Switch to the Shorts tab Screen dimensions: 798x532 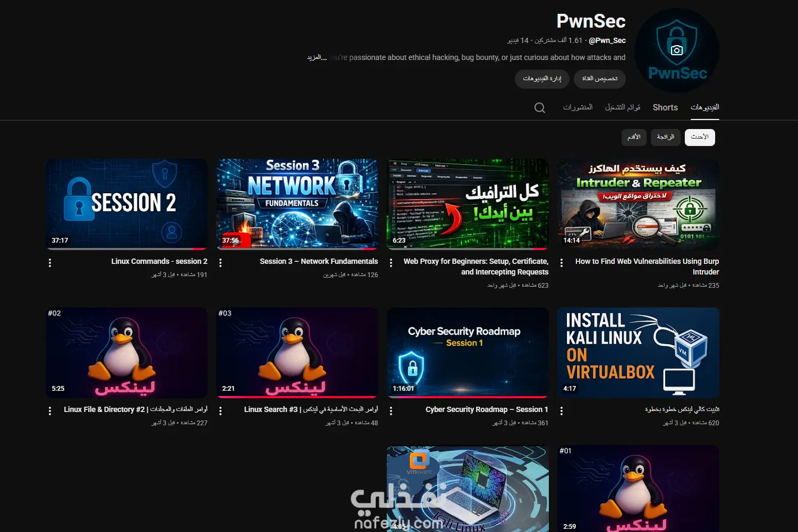pyautogui.click(x=665, y=107)
